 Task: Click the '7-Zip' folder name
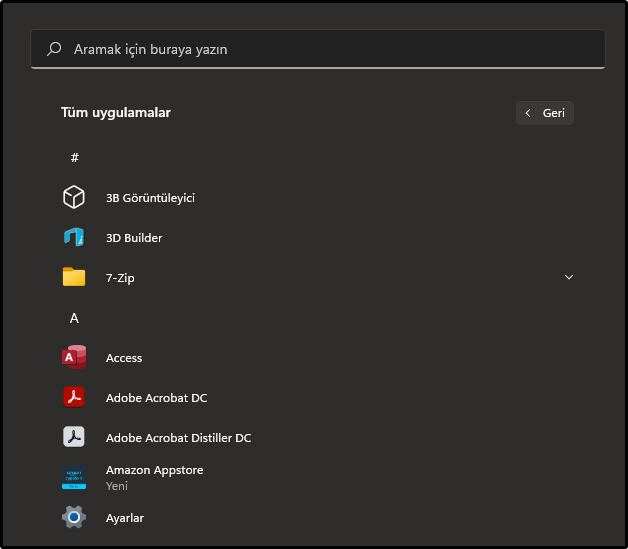[120, 278]
